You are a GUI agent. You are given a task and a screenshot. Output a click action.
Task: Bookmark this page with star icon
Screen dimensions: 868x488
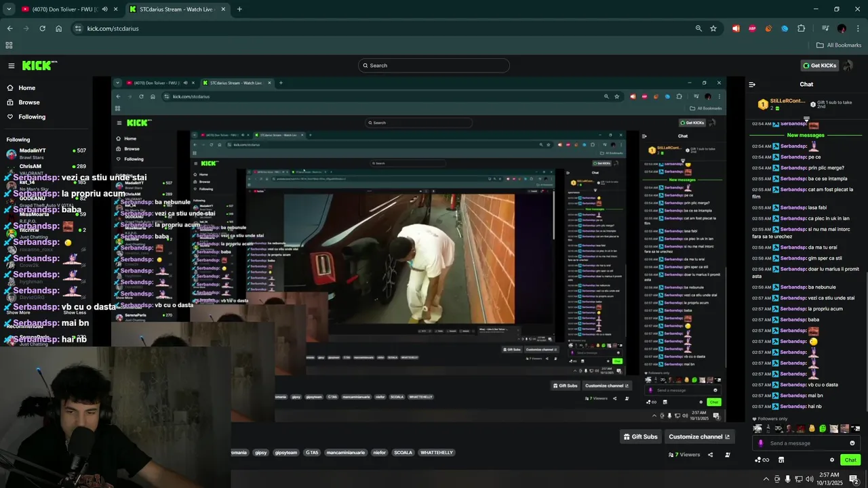click(x=713, y=28)
